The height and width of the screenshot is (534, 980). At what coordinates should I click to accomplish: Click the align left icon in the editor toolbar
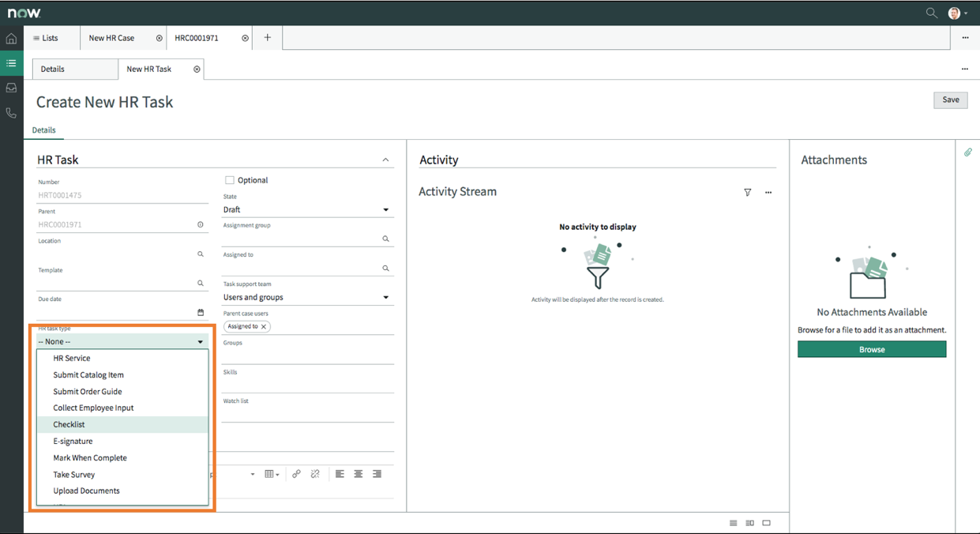[x=340, y=474]
